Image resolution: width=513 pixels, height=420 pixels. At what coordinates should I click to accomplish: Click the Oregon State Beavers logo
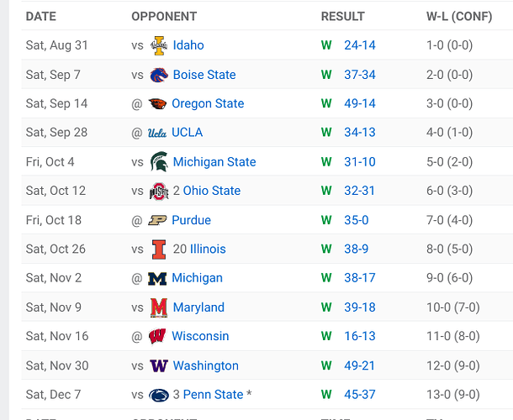(157, 103)
